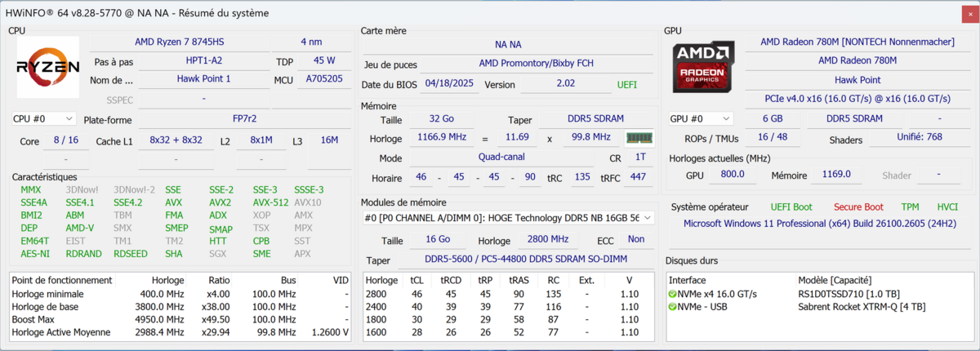980x351 pixels.
Task: Click the 8 / 16 core count value
Action: click(x=65, y=140)
